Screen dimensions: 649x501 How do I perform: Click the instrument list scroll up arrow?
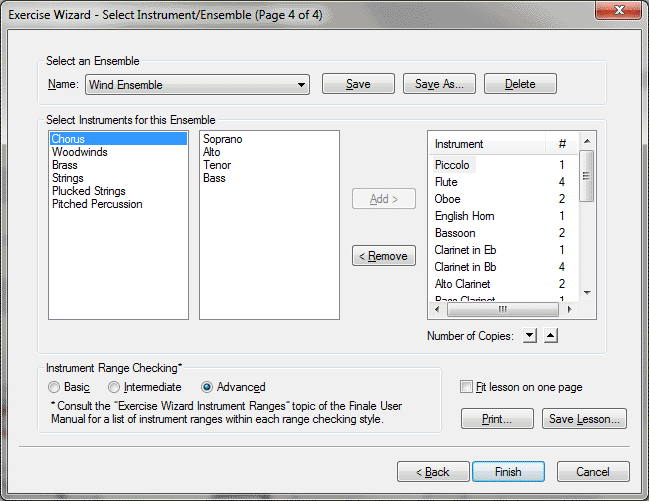(x=587, y=141)
